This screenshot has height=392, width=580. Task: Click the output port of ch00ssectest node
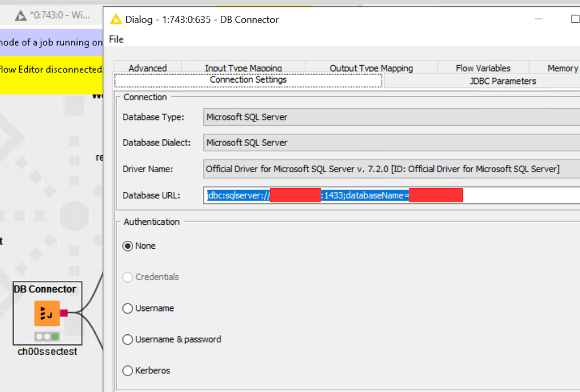64,312
